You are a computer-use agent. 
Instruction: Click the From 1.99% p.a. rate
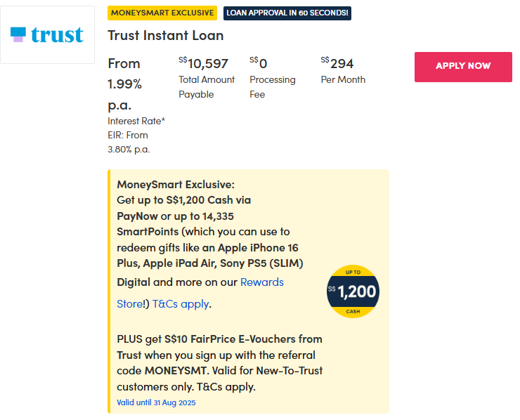(125, 84)
